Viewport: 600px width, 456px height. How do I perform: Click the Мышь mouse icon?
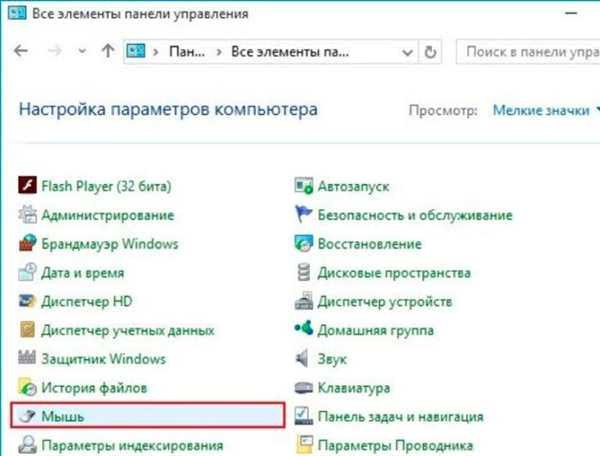tap(28, 416)
